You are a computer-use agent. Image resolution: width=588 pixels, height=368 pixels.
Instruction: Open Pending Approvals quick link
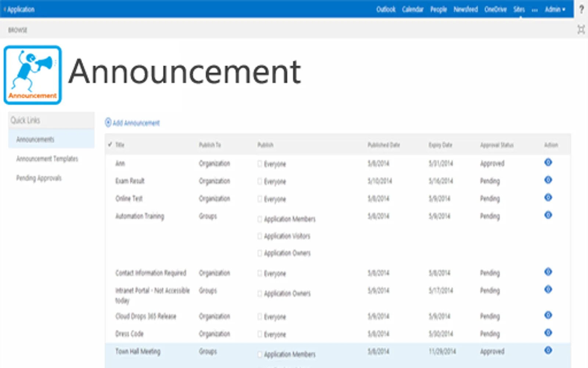(39, 178)
